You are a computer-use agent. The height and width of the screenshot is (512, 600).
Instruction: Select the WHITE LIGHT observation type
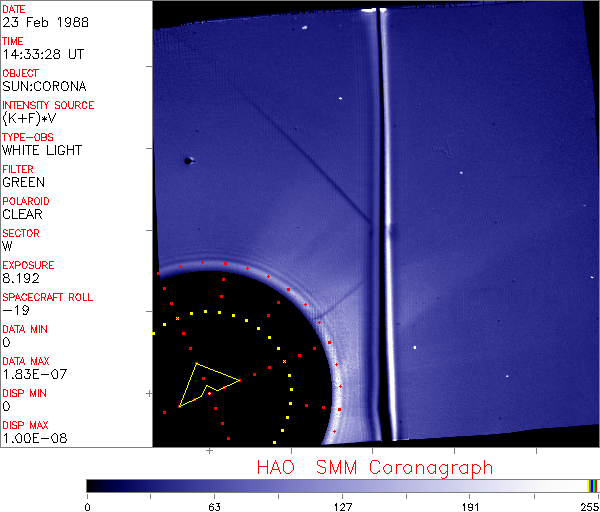42,150
